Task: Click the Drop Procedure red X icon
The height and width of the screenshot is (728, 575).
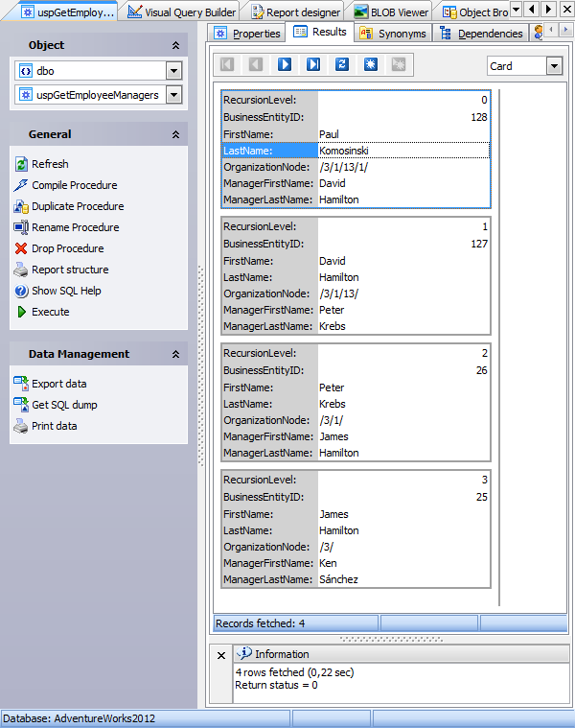Action: (x=22, y=248)
